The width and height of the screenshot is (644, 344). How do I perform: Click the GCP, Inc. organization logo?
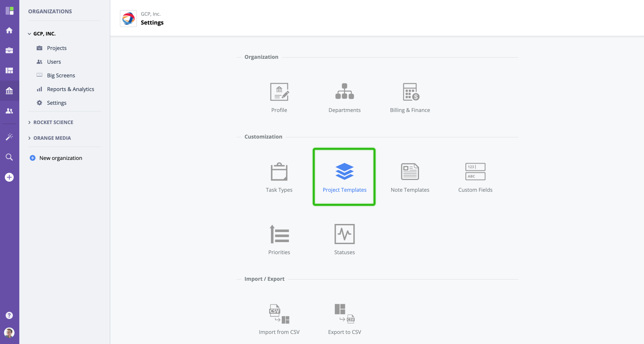128,19
